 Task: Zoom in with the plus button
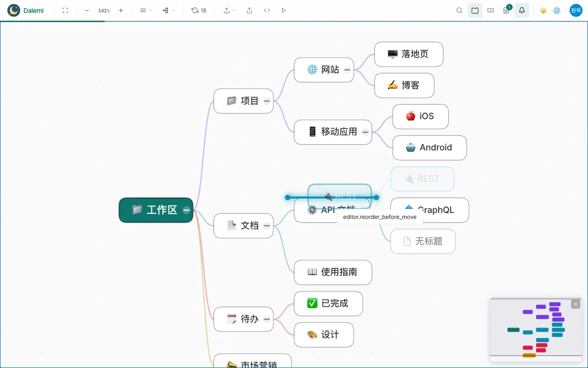(121, 10)
